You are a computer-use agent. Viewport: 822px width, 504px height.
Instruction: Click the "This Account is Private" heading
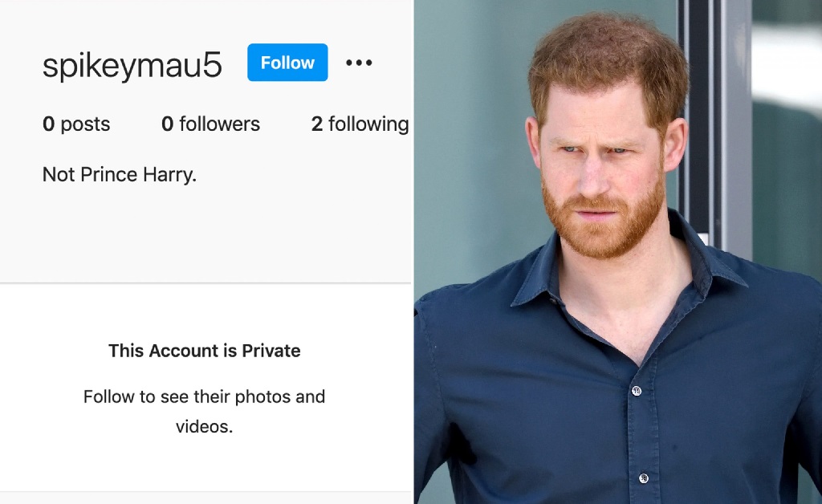tap(205, 351)
